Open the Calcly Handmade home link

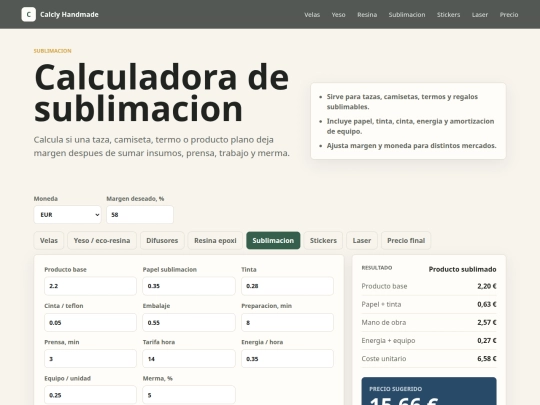[60, 14]
